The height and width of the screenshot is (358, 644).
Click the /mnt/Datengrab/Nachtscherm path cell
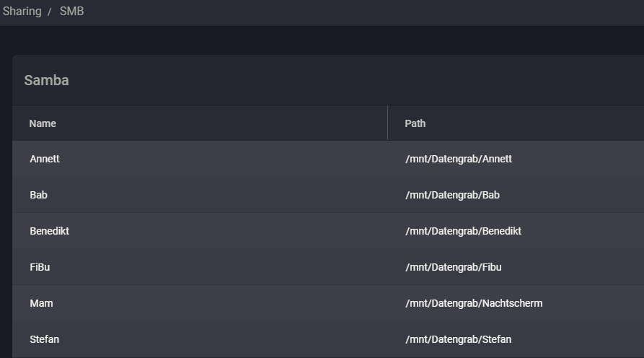474,303
